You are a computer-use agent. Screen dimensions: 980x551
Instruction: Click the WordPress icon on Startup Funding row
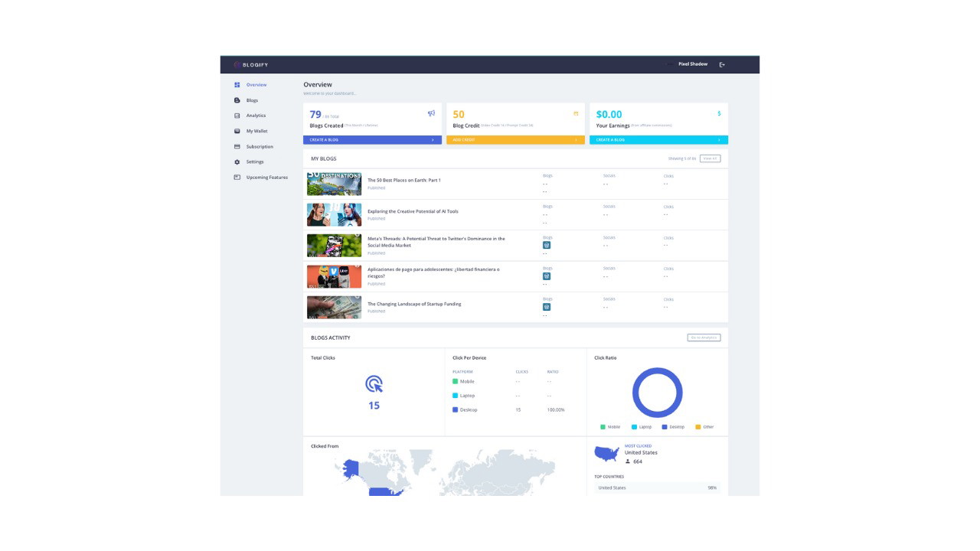click(547, 306)
